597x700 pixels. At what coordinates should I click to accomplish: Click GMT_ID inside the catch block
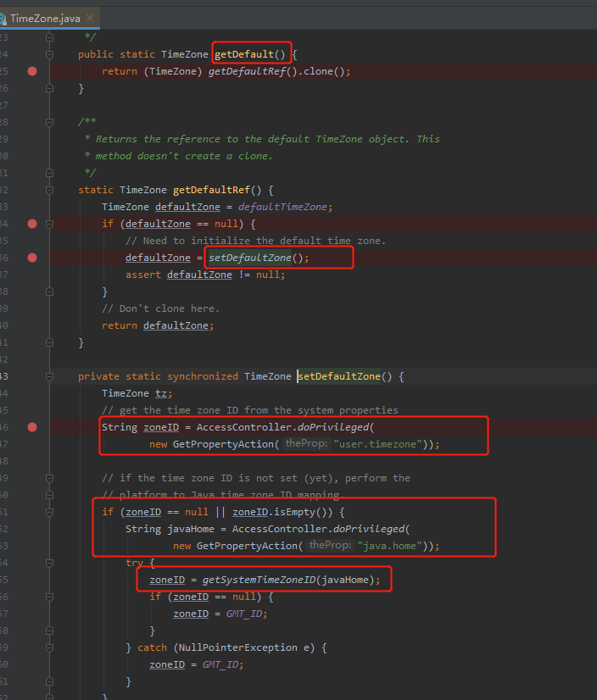pos(220,664)
